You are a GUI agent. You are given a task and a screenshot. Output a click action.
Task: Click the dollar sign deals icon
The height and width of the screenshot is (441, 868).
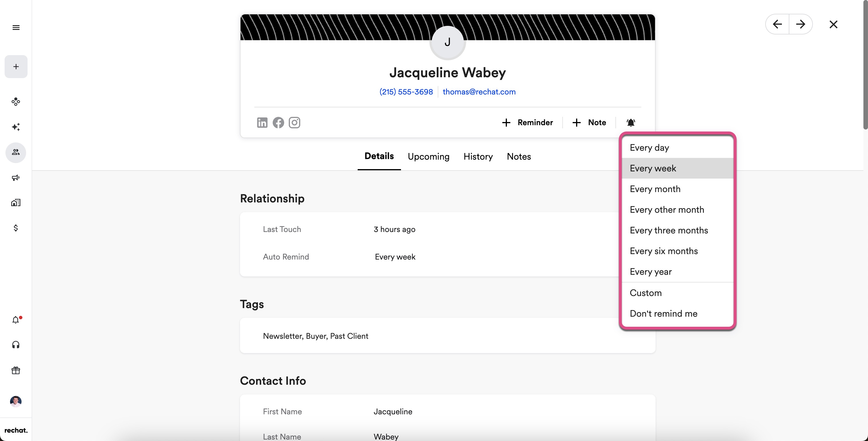[16, 228]
